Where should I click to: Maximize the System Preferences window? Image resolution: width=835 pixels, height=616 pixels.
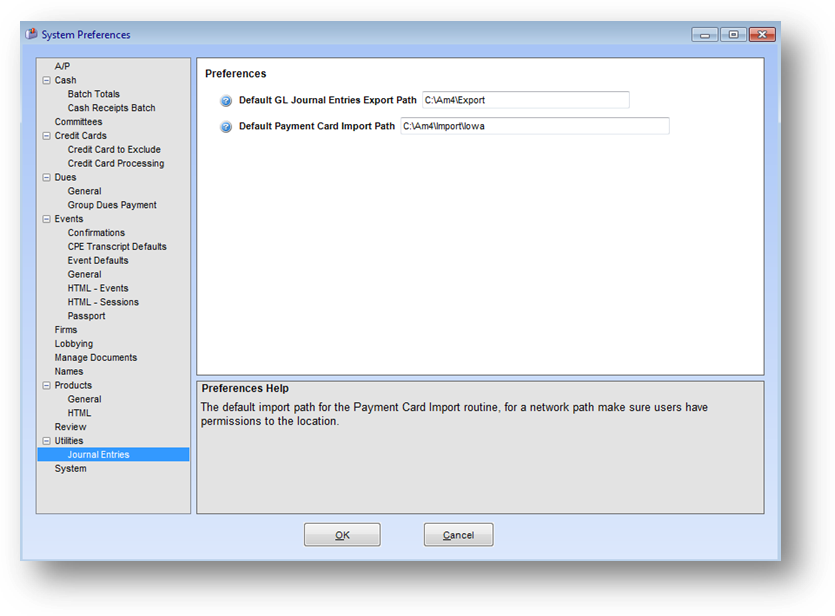(x=733, y=35)
